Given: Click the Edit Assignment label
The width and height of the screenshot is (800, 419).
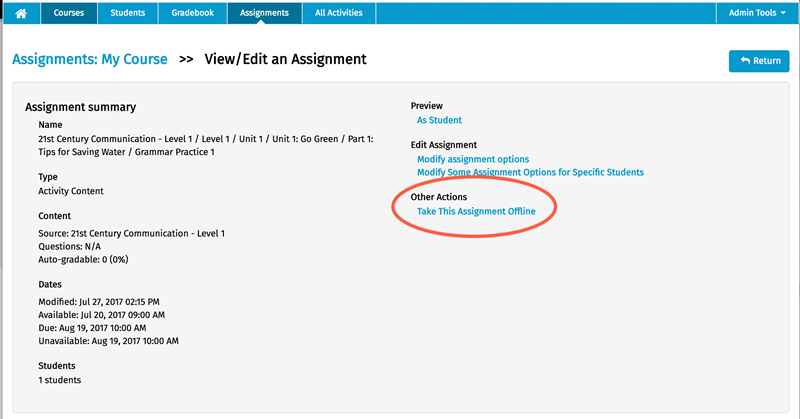Looking at the screenshot, I should 444,145.
